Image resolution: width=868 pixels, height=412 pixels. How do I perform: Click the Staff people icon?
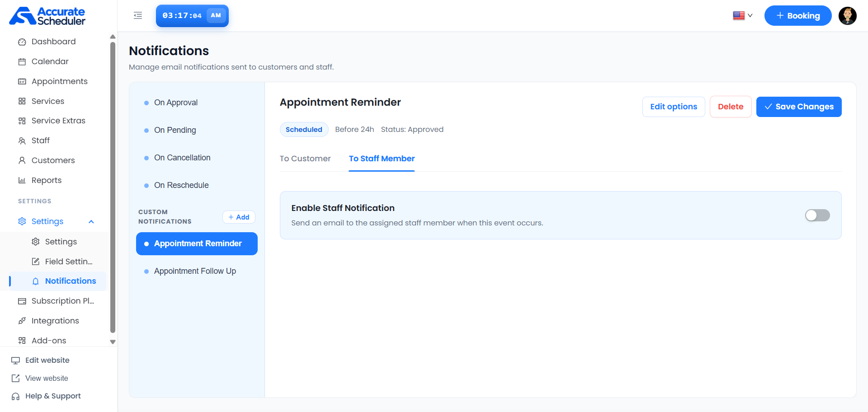point(22,140)
